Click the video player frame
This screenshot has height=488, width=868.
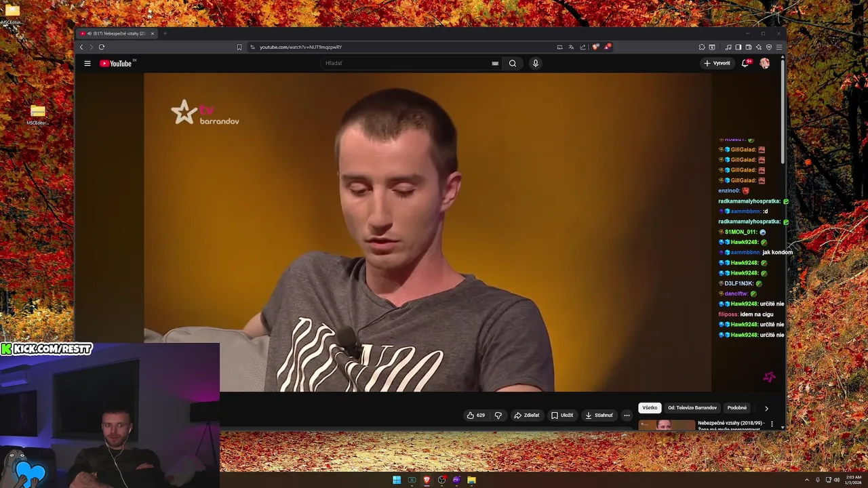pos(427,232)
